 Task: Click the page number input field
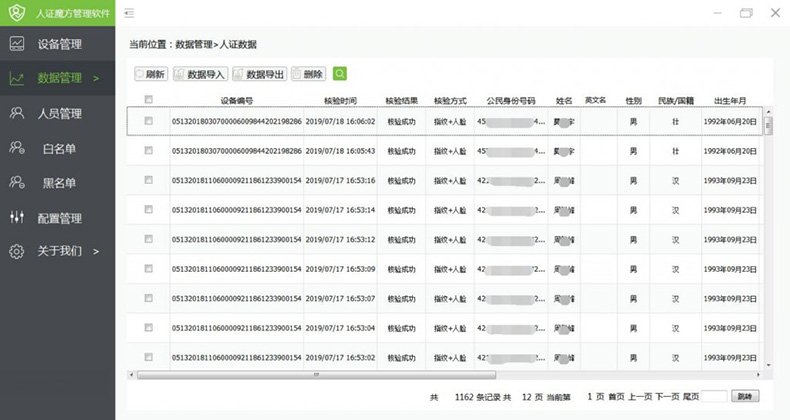[x=714, y=397]
